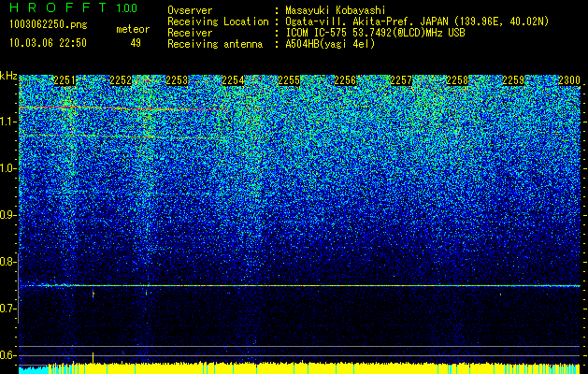Screen dimensions: 588x374
Task: Click the tall yellow spike in the bottom level graph
Action: (93, 359)
